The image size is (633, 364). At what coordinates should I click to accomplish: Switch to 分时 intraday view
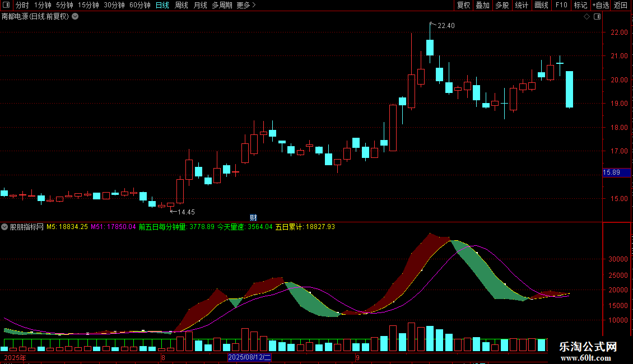pos(22,5)
